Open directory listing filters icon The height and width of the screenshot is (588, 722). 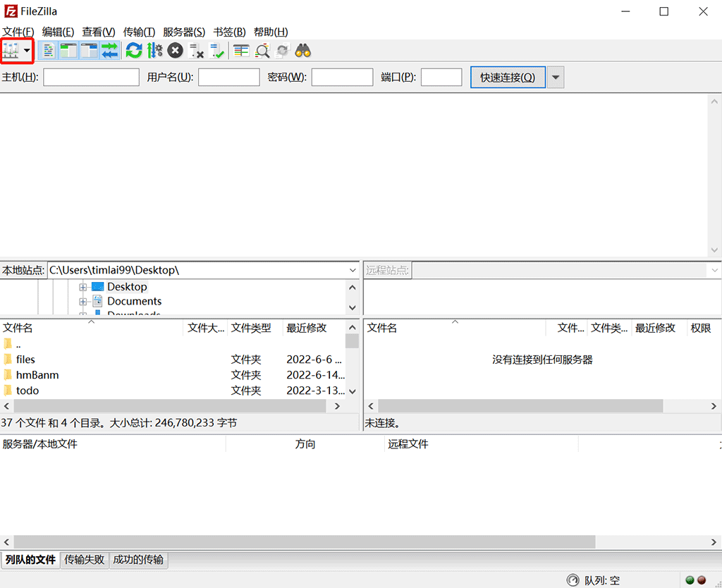coord(242,51)
